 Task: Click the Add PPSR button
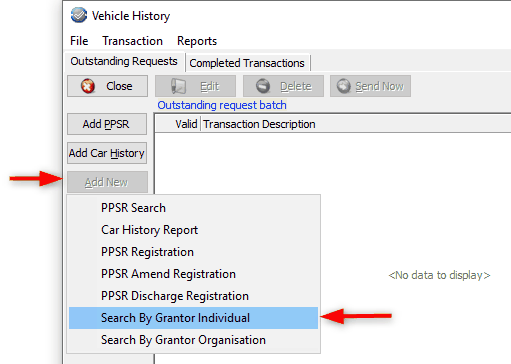(x=107, y=124)
